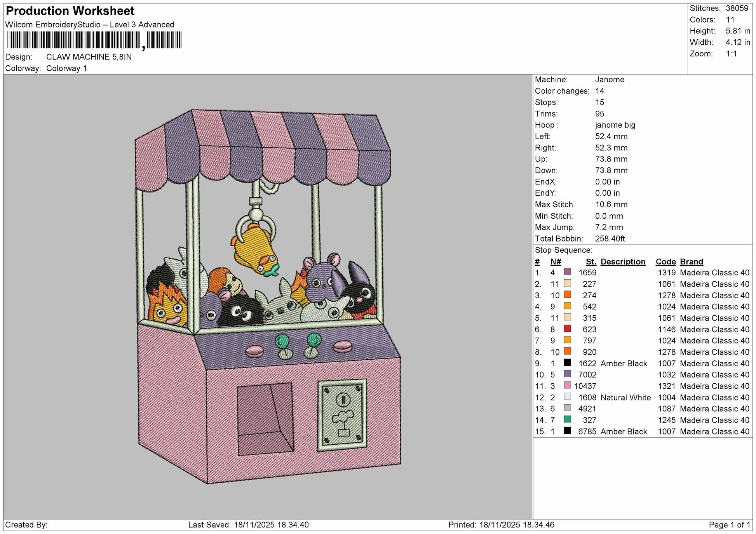The width and height of the screenshot is (756, 534).
Task: Click stitch count "7002" in stop 10
Action: (587, 375)
